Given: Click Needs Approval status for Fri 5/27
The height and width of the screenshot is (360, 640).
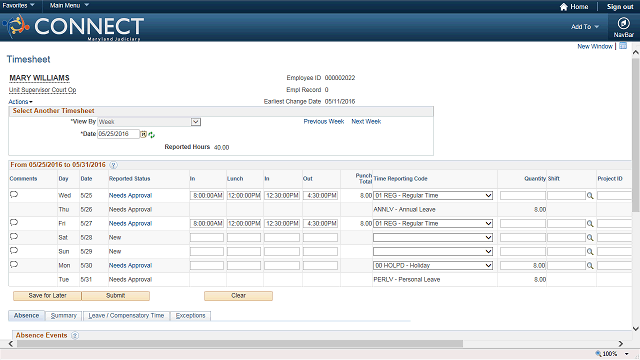Looking at the screenshot, I should (x=130, y=224).
